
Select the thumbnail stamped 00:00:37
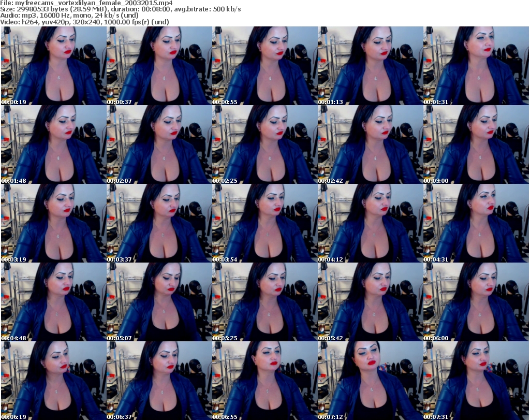pyautogui.click(x=159, y=66)
